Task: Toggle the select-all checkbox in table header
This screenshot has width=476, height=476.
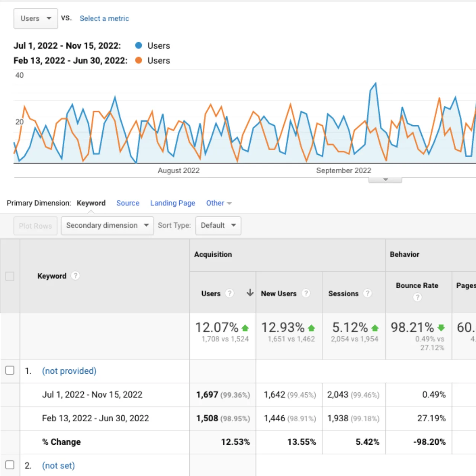Action: pos(10,276)
